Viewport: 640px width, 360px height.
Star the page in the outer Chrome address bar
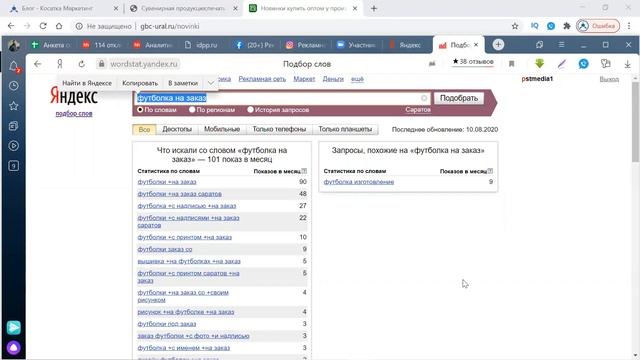point(515,26)
